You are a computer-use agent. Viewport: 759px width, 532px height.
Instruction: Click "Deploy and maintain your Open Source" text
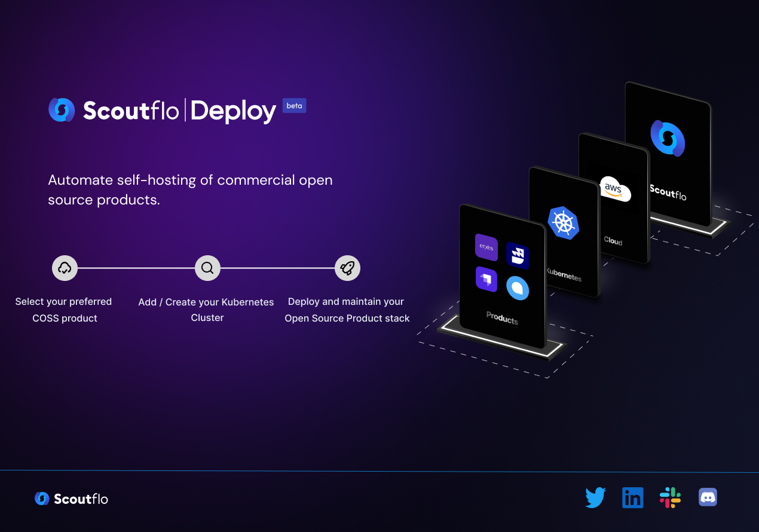coord(347,310)
